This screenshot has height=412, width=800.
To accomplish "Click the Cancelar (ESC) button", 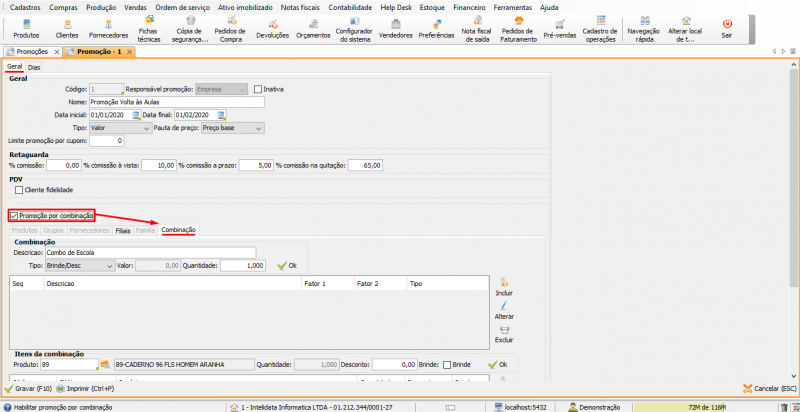I will 768,388.
